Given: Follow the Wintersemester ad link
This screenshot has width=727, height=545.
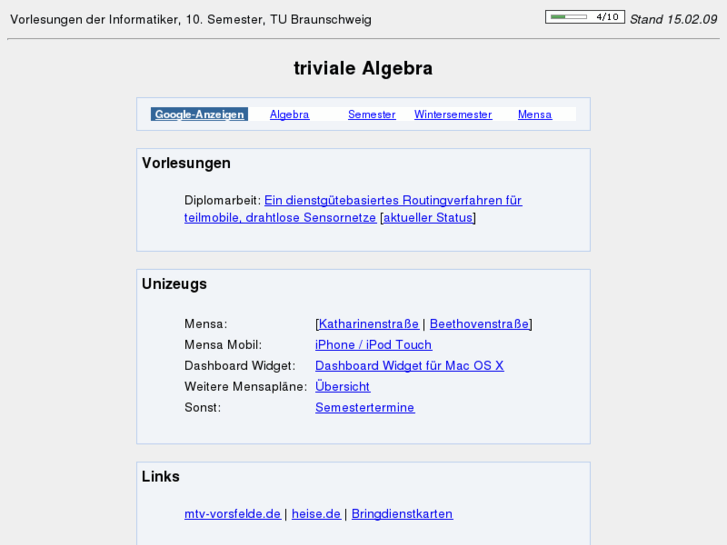Looking at the screenshot, I should coord(453,115).
